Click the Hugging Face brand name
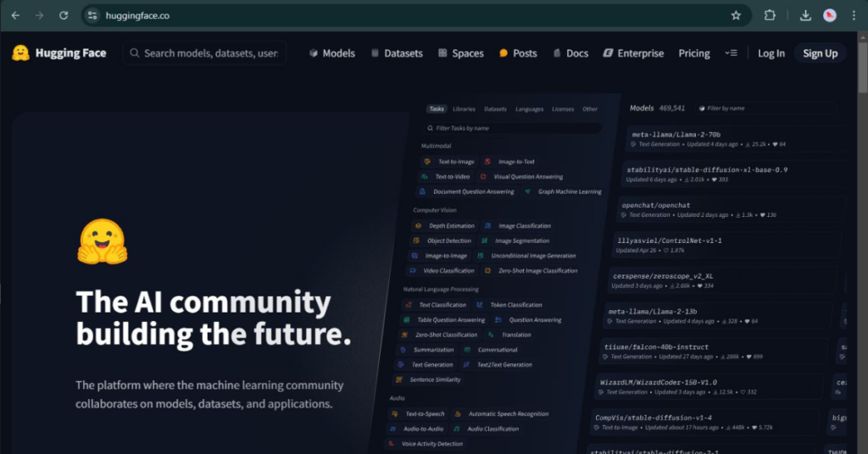This screenshot has width=868, height=454. [x=71, y=53]
